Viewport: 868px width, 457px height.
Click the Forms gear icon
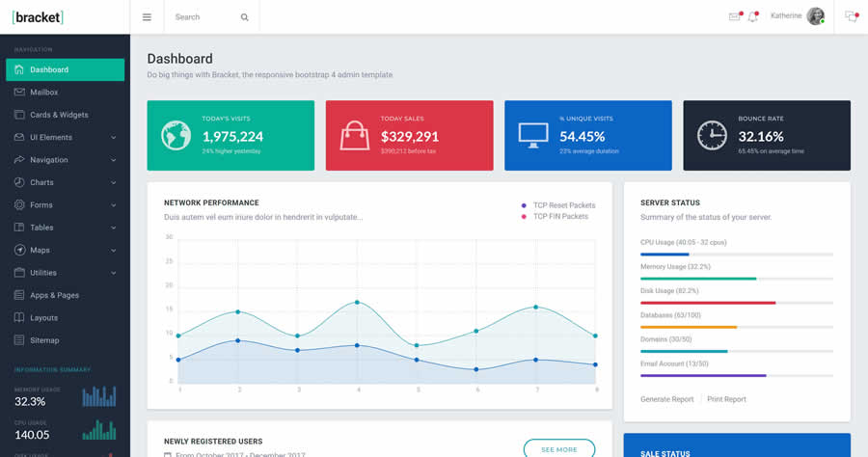pyautogui.click(x=19, y=204)
